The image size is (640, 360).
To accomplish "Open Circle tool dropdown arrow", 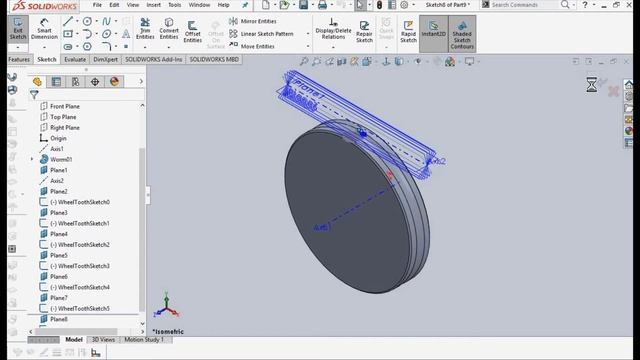I will click(x=96, y=21).
